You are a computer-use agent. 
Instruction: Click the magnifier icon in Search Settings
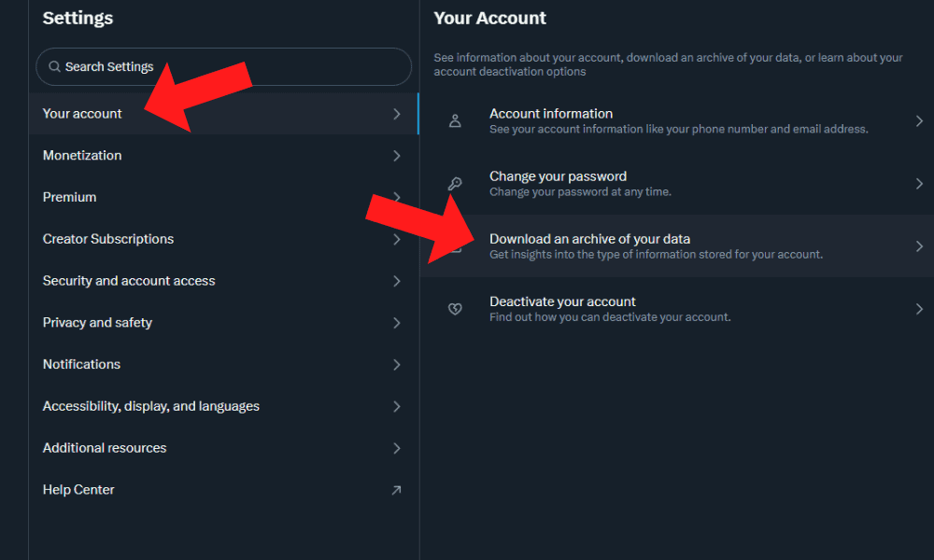[x=54, y=67]
